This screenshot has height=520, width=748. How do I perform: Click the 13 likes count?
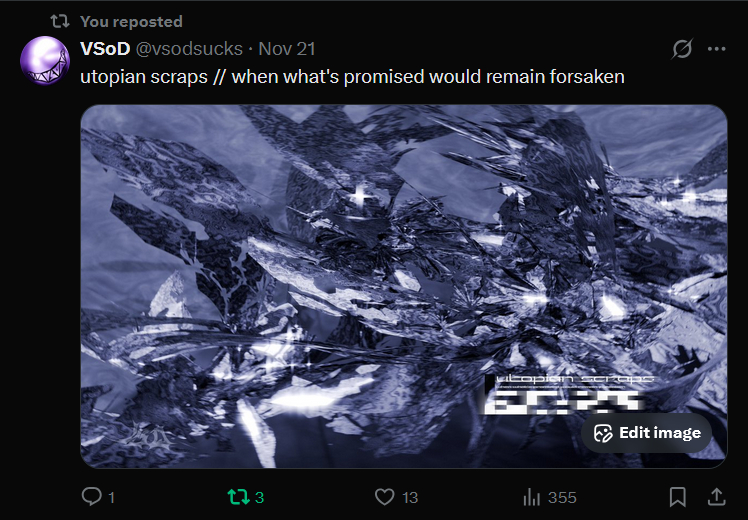point(410,498)
